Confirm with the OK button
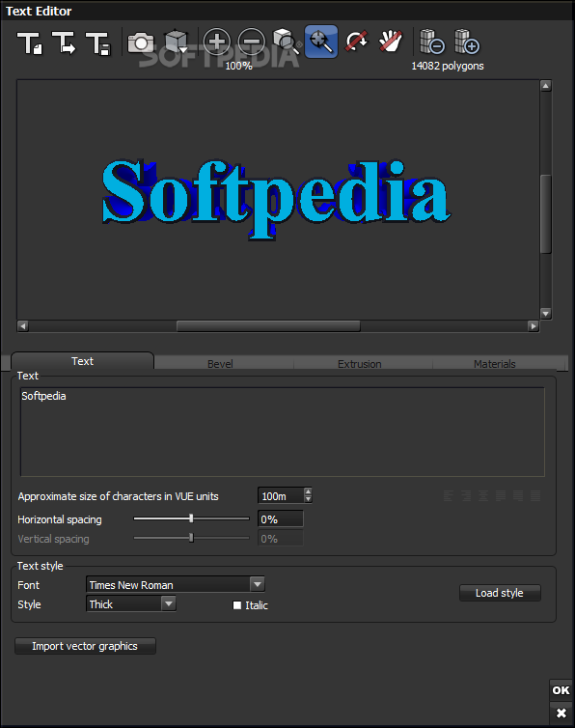575x728 pixels. (x=561, y=690)
